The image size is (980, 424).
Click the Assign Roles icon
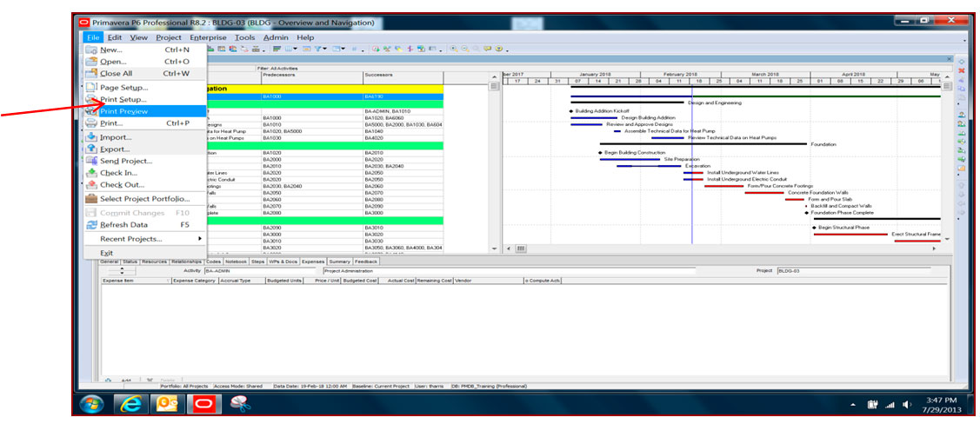click(961, 133)
